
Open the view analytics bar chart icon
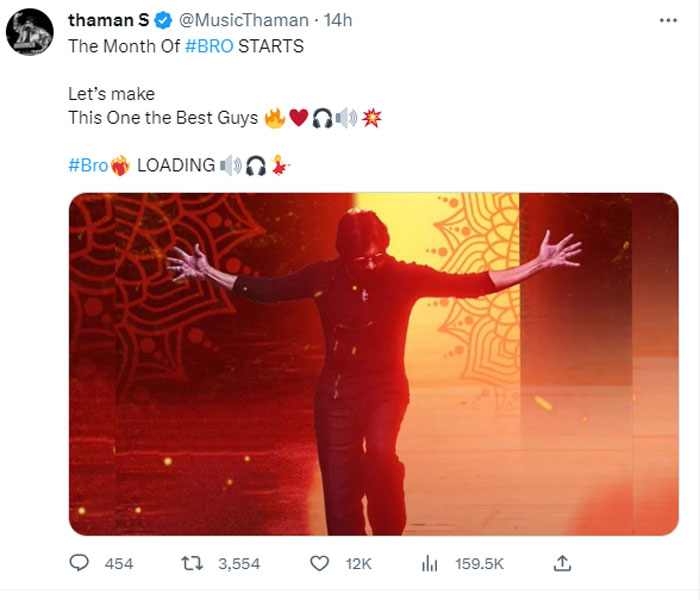pos(430,564)
